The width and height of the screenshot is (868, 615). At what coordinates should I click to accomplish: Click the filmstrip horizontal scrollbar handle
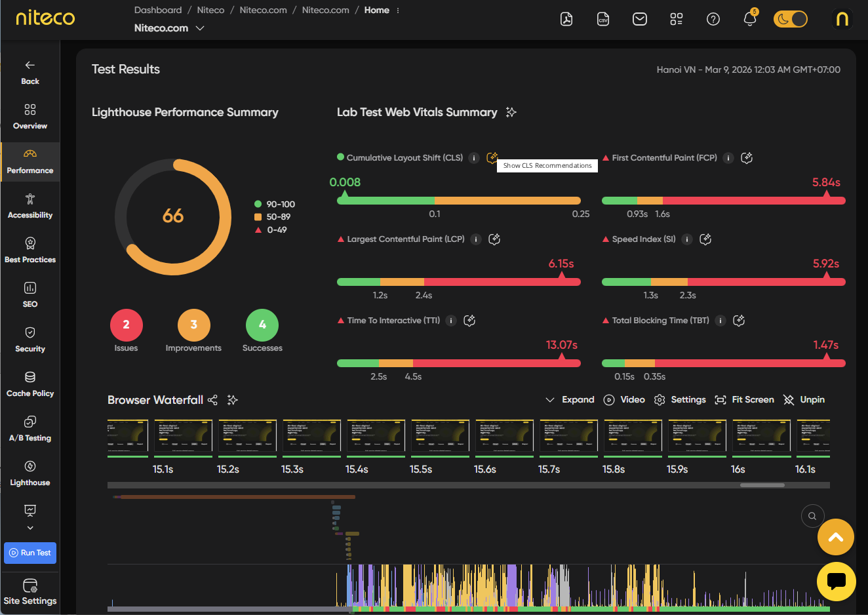(762, 485)
